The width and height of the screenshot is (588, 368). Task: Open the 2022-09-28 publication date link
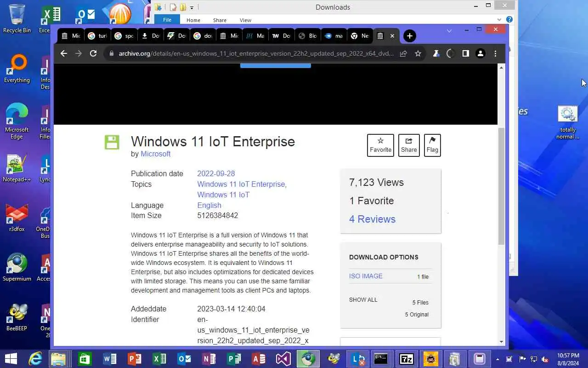click(x=216, y=173)
